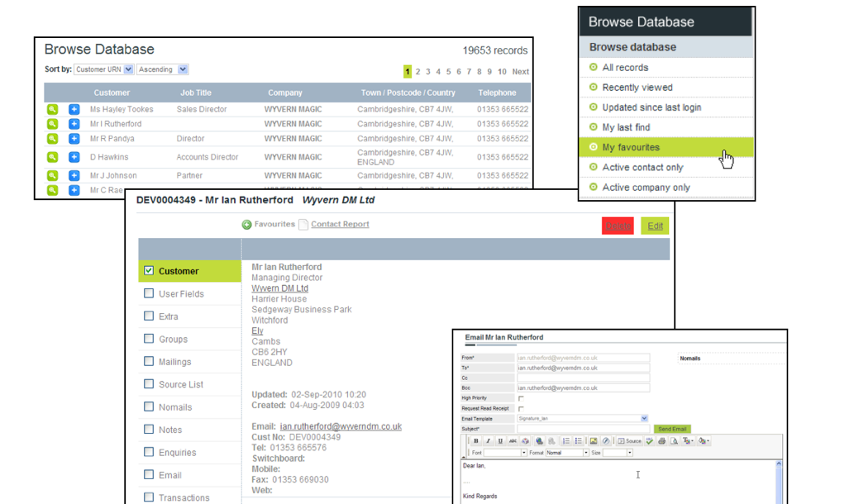Insert a numbered list in the email
The image size is (854, 504).
coord(565,441)
